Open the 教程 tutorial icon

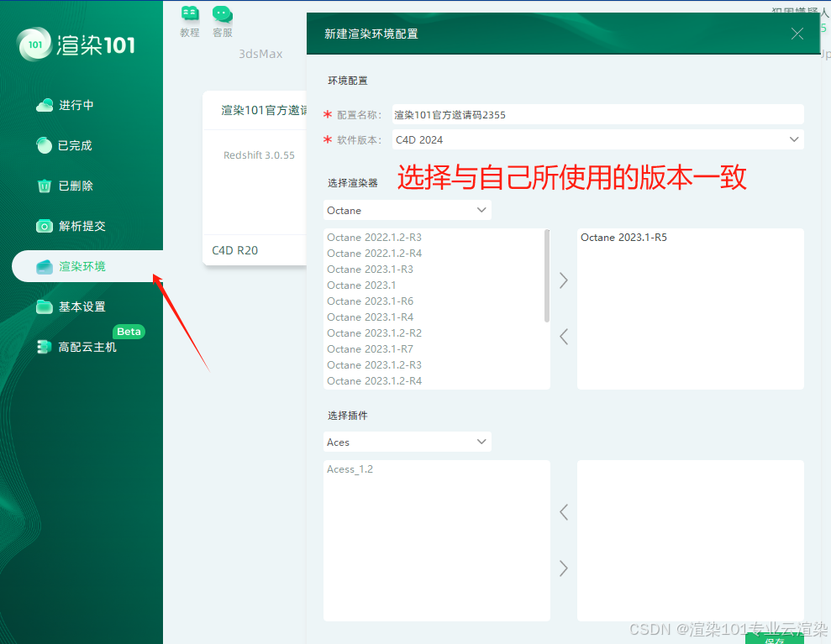click(190, 22)
